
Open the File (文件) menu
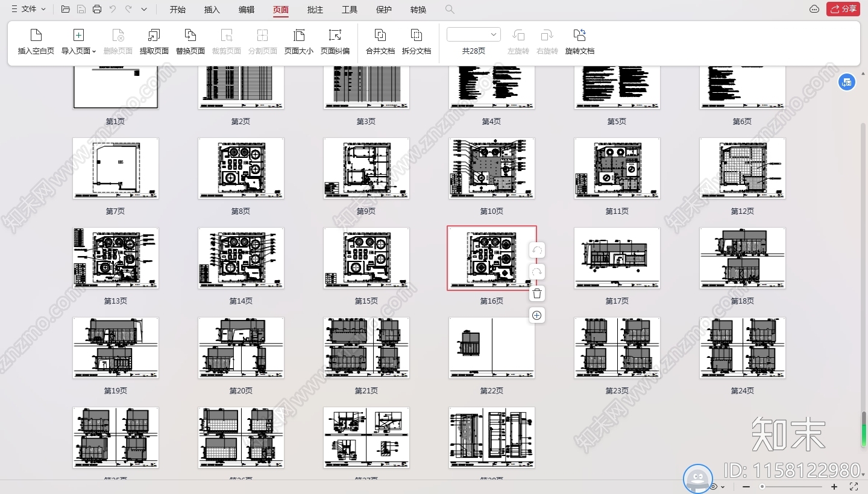coord(28,9)
